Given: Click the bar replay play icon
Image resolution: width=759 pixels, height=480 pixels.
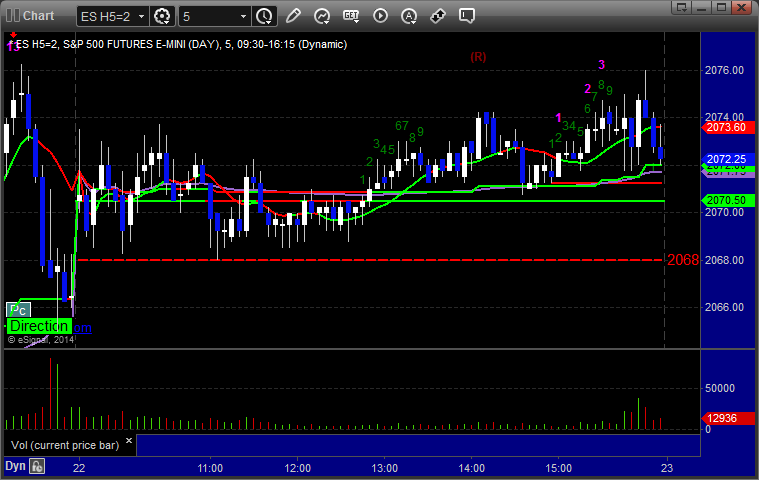Looking at the screenshot, I should [380, 16].
